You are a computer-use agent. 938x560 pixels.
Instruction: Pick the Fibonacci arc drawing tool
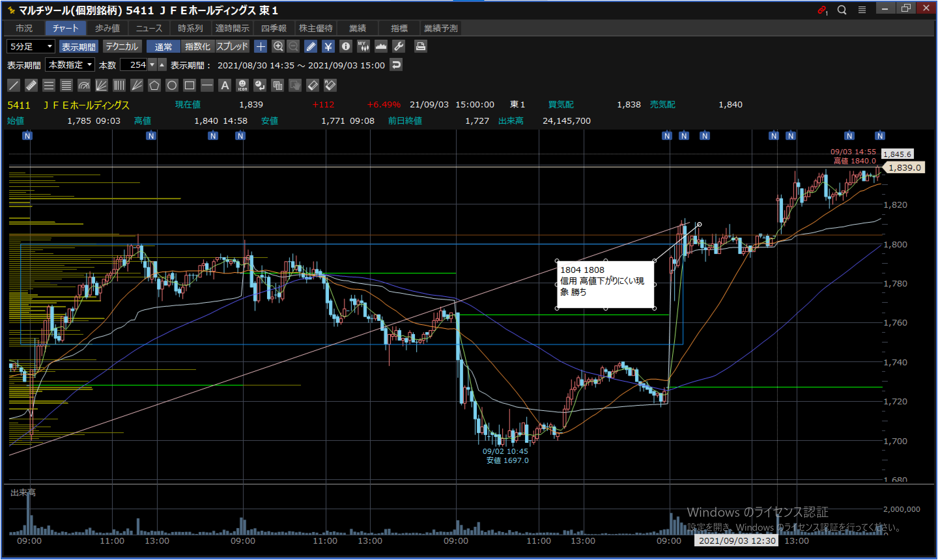click(x=84, y=86)
